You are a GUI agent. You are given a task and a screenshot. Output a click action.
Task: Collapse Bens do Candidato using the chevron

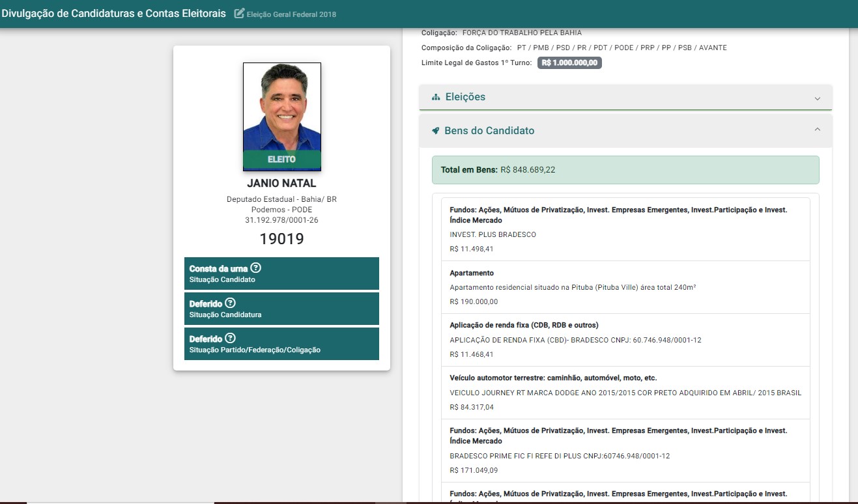click(x=817, y=130)
